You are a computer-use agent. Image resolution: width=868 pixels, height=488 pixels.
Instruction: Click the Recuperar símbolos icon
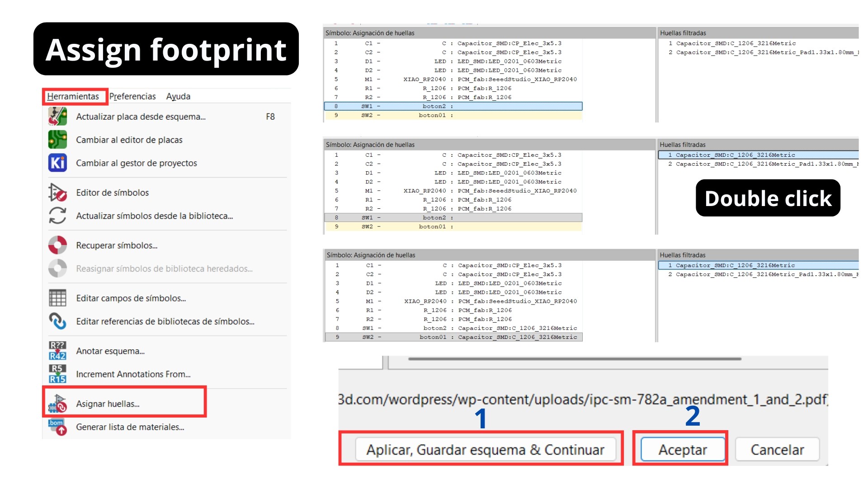(x=57, y=245)
